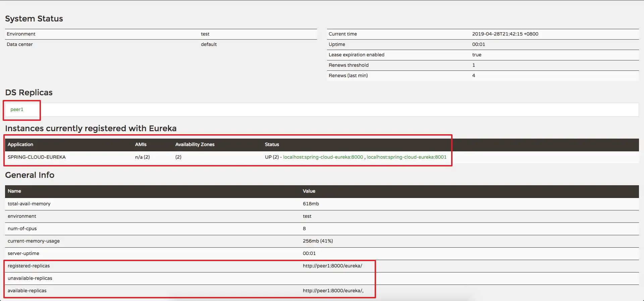Select the registered-replicas row name
The height and width of the screenshot is (301, 644).
pos(29,266)
